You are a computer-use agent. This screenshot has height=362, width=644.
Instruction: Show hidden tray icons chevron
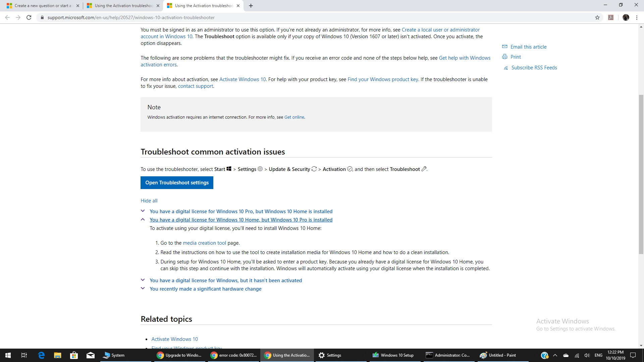click(555, 355)
